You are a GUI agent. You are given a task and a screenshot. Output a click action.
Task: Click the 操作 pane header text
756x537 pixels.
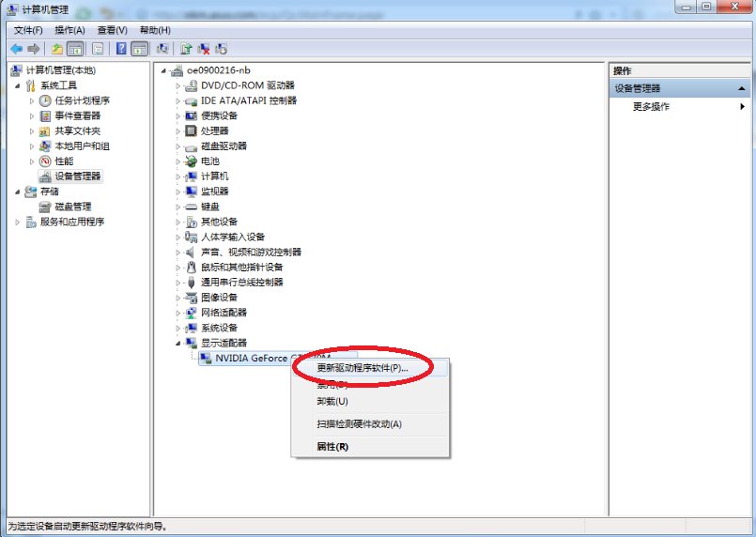622,70
